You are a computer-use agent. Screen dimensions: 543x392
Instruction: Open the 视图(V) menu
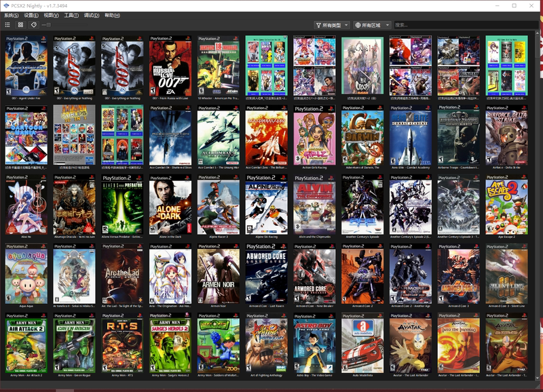pos(51,15)
